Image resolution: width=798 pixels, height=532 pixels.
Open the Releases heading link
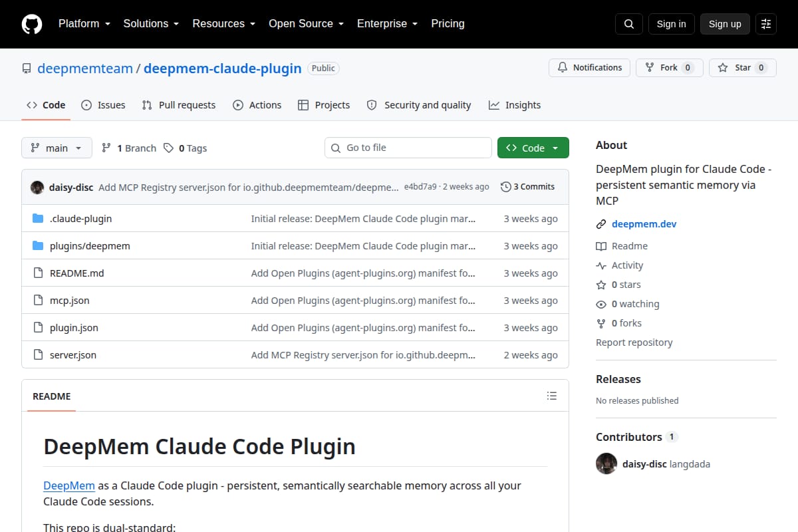pyautogui.click(x=618, y=379)
